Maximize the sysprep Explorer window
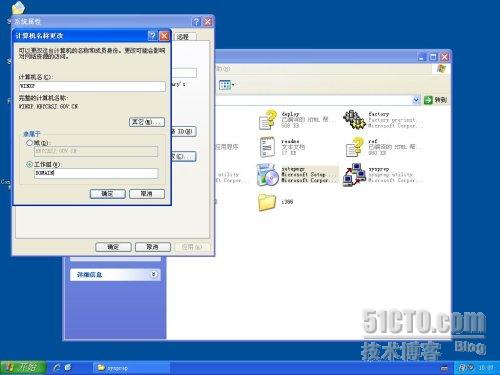 [433, 57]
